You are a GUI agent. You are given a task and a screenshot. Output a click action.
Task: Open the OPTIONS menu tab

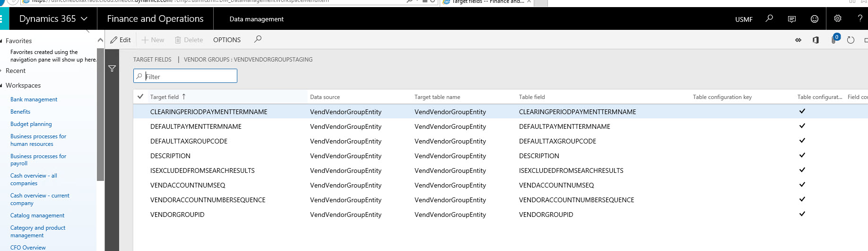coord(227,40)
